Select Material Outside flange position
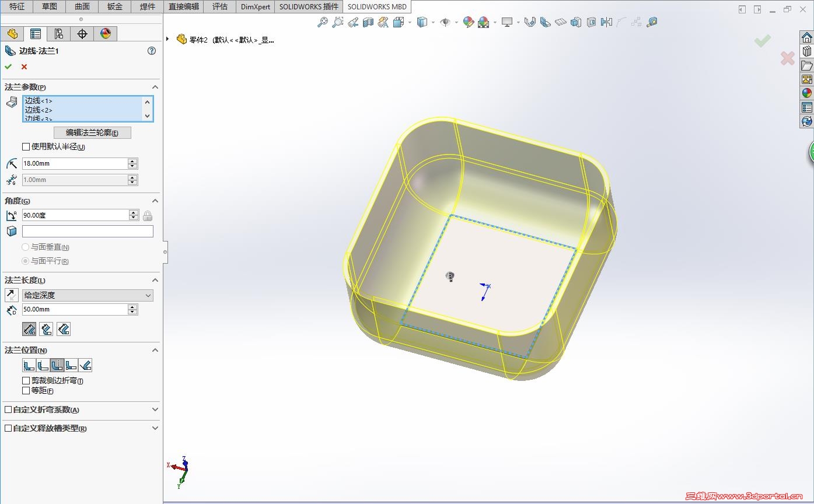Viewport: 814px width, 504px height. (43, 366)
